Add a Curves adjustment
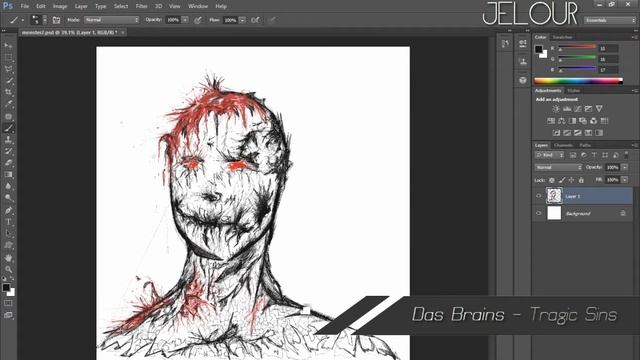Screen dimensions: 640x360 click(578, 109)
